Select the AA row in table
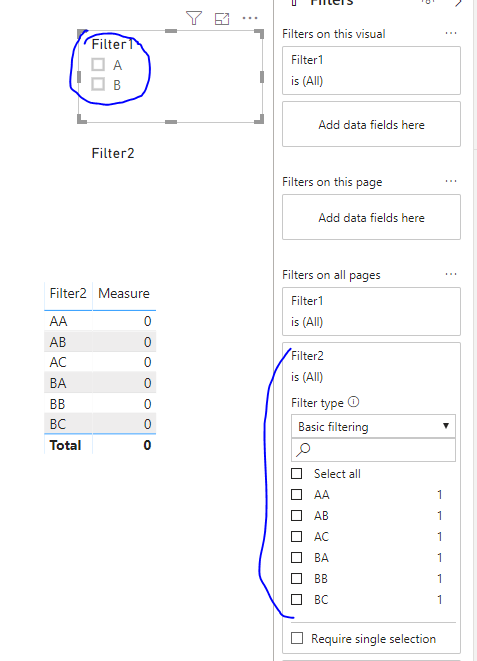The image size is (477, 661). tap(100, 321)
